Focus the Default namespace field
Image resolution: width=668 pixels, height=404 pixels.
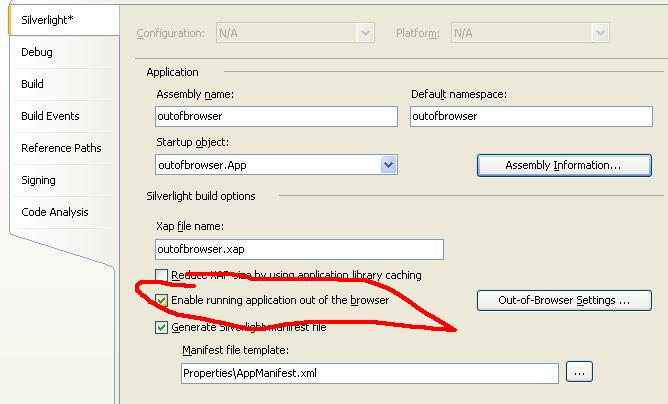[530, 116]
